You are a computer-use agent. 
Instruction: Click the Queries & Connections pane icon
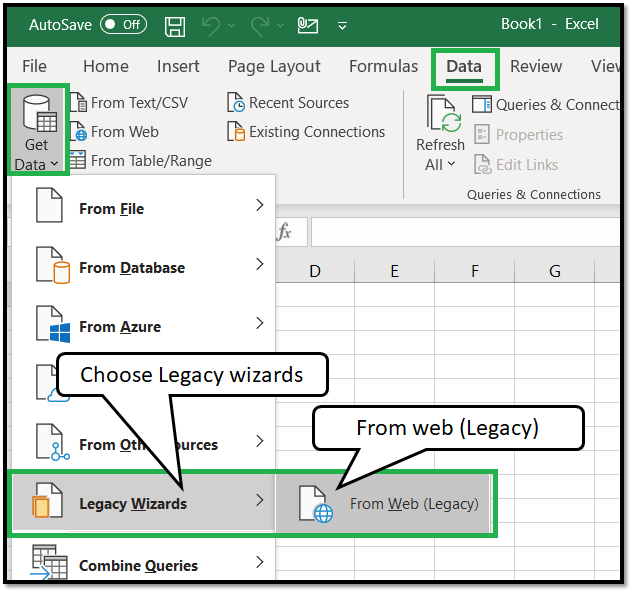[482, 104]
